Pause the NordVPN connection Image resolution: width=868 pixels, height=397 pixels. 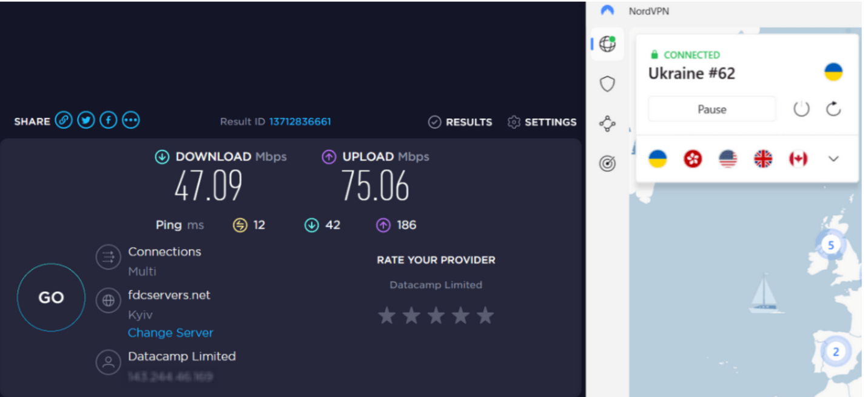pyautogui.click(x=712, y=110)
